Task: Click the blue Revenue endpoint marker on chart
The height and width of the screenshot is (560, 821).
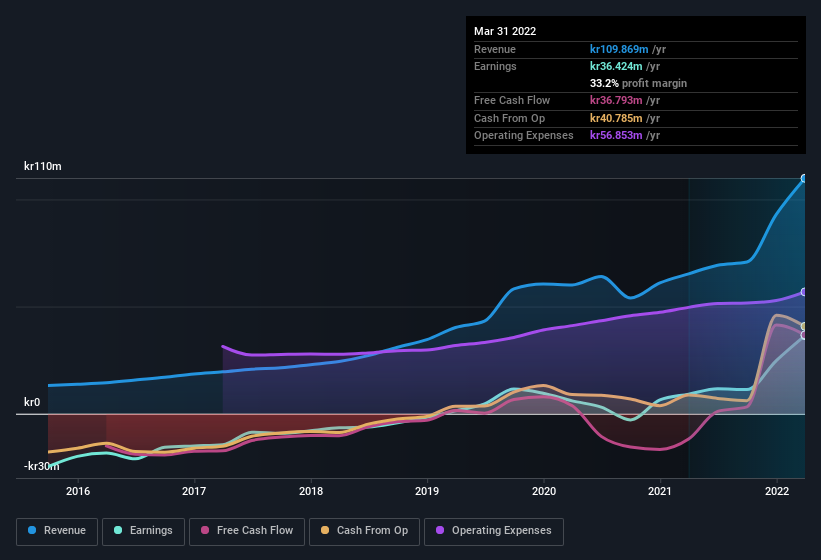Action: click(x=803, y=179)
